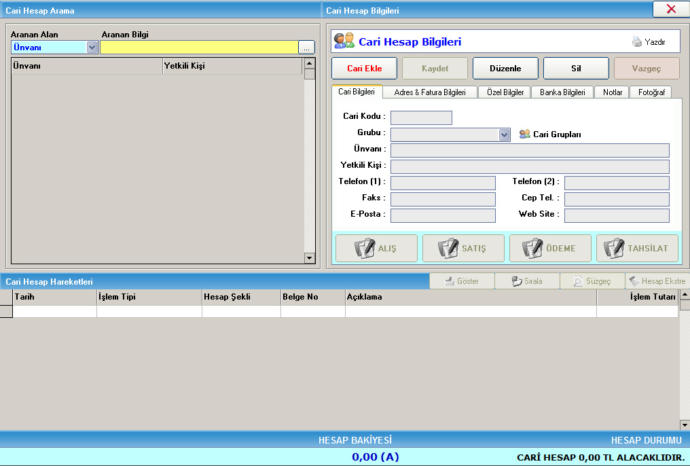The width and height of the screenshot is (690, 466).
Task: Click the Açıklama column header
Action: (x=471, y=297)
